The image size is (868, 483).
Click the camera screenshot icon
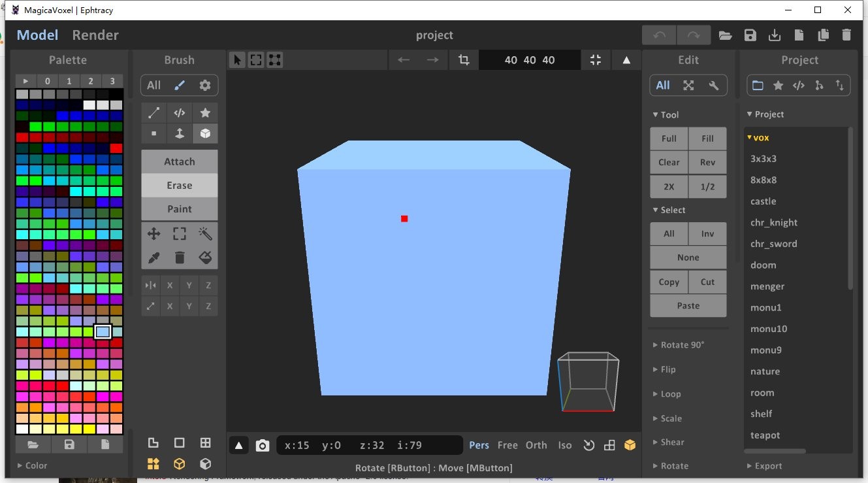pyautogui.click(x=263, y=446)
